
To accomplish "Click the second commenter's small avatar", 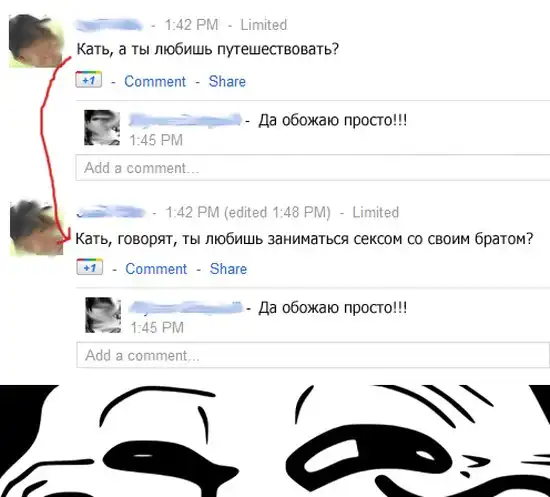I will 103,315.
